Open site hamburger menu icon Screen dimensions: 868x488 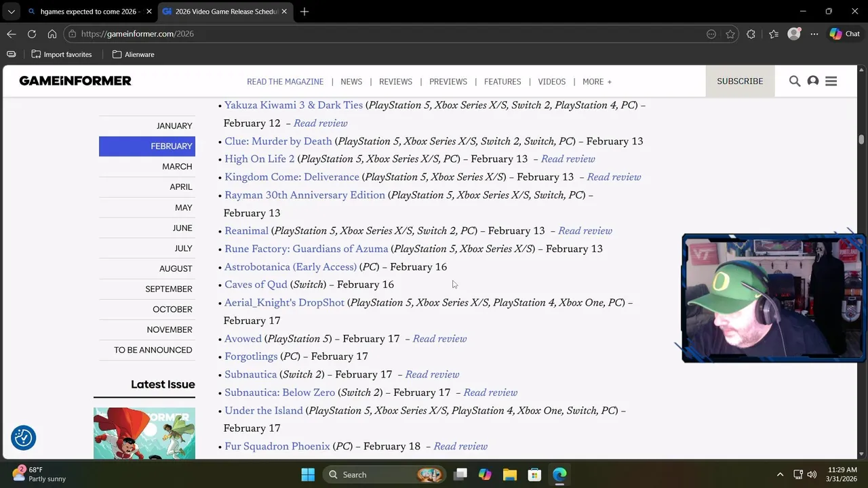pyautogui.click(x=831, y=81)
